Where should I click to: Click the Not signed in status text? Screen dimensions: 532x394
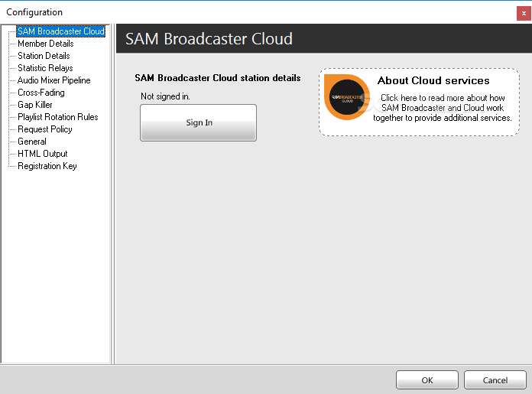pos(165,96)
